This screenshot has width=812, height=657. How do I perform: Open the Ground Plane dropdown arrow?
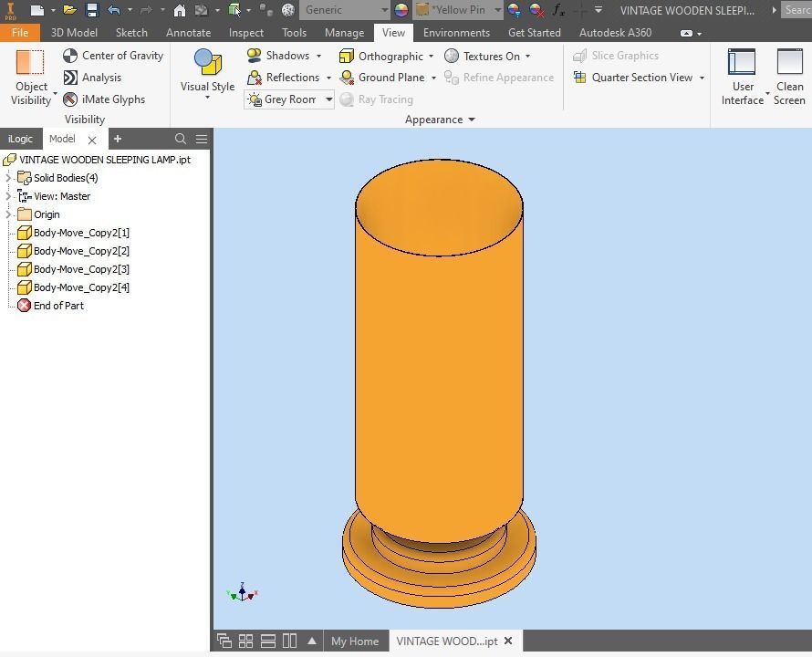[433, 78]
